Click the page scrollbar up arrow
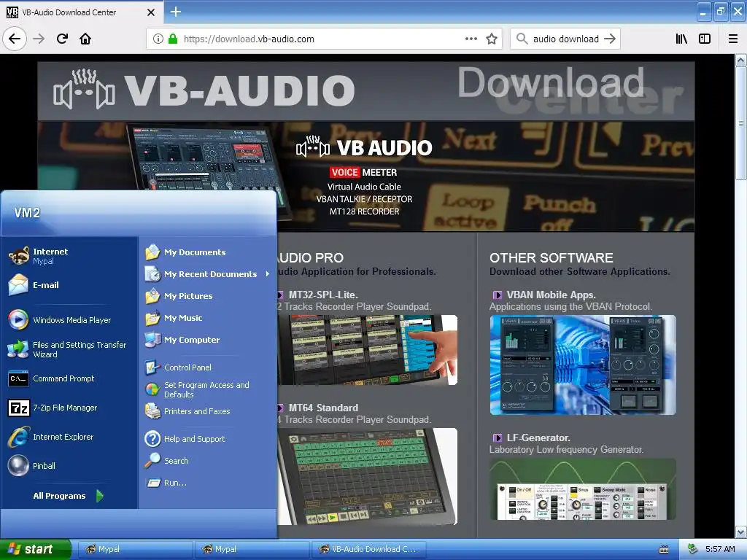The width and height of the screenshot is (747, 560). pos(740,60)
